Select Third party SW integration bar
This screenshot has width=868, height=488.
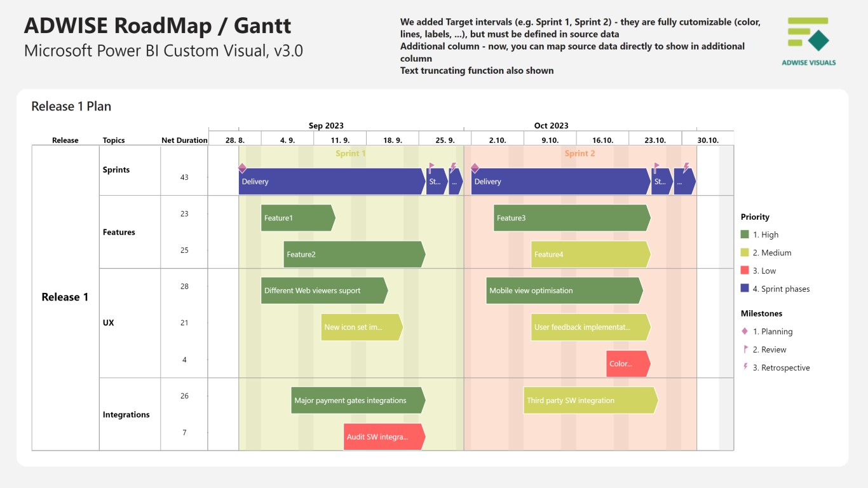pos(591,400)
